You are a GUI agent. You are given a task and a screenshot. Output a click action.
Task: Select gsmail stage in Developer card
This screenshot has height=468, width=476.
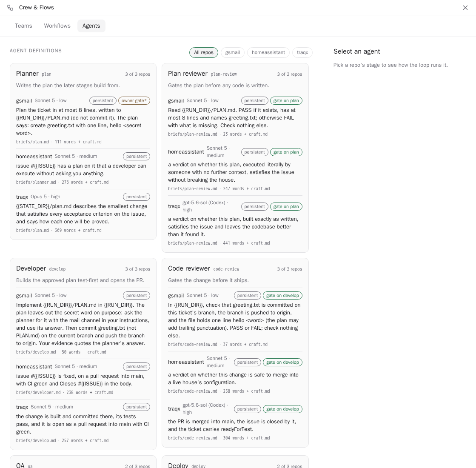(x=83, y=323)
